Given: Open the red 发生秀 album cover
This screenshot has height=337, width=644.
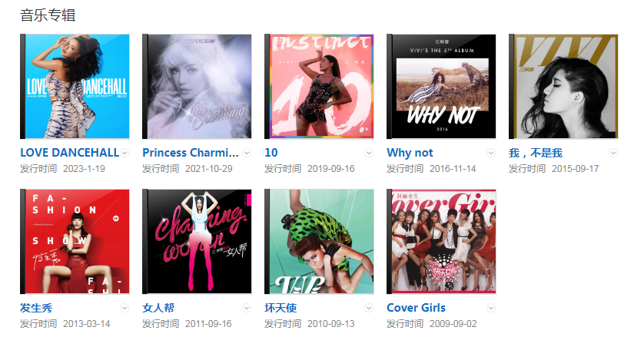Looking at the screenshot, I should tap(75, 242).
